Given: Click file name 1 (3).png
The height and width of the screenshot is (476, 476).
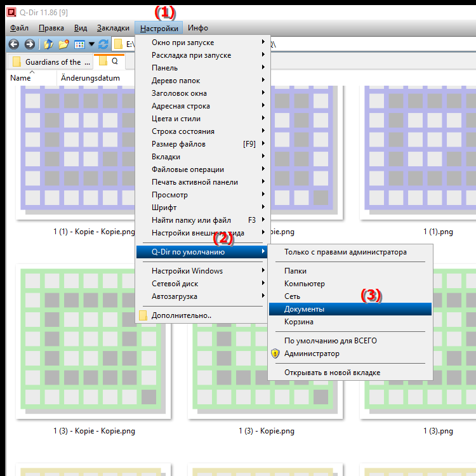Looking at the screenshot, I should 438,431.
